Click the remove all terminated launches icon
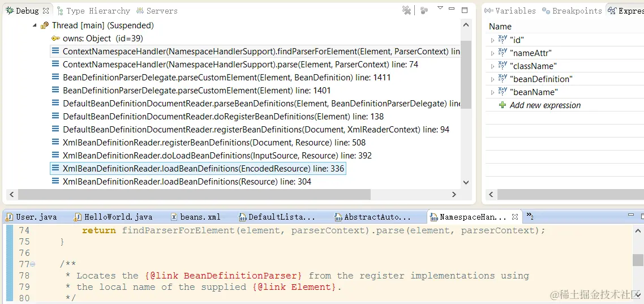Image resolution: width=644 pixels, height=304 pixels. pyautogui.click(x=406, y=10)
